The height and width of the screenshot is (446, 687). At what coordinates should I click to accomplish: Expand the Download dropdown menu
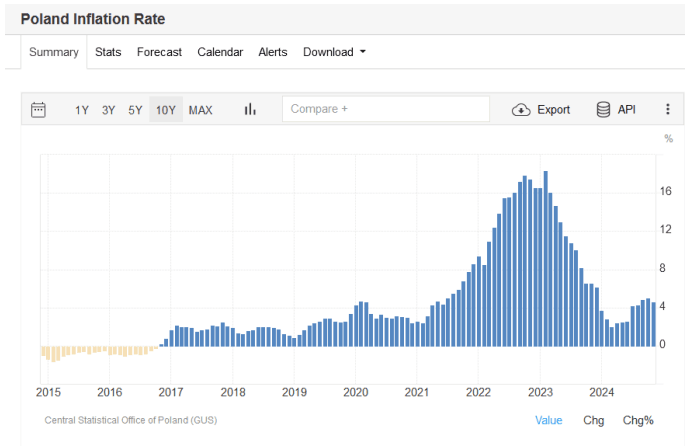[334, 52]
